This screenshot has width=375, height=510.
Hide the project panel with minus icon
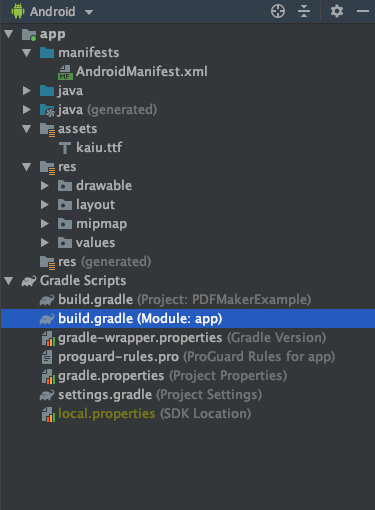click(x=363, y=11)
